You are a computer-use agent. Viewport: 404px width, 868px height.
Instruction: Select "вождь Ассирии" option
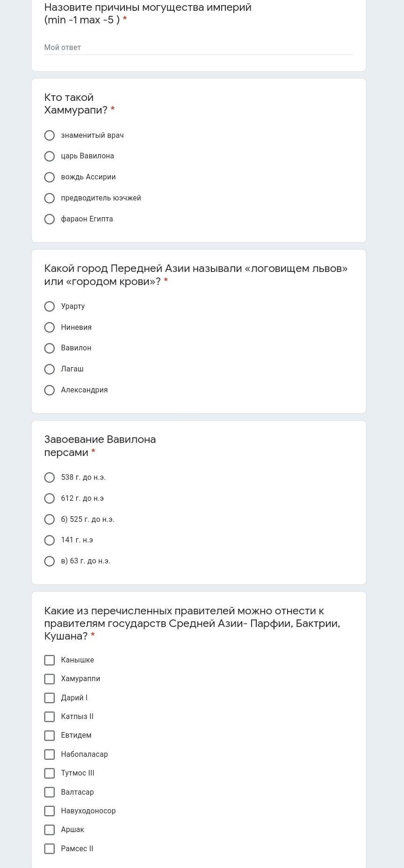tap(50, 177)
